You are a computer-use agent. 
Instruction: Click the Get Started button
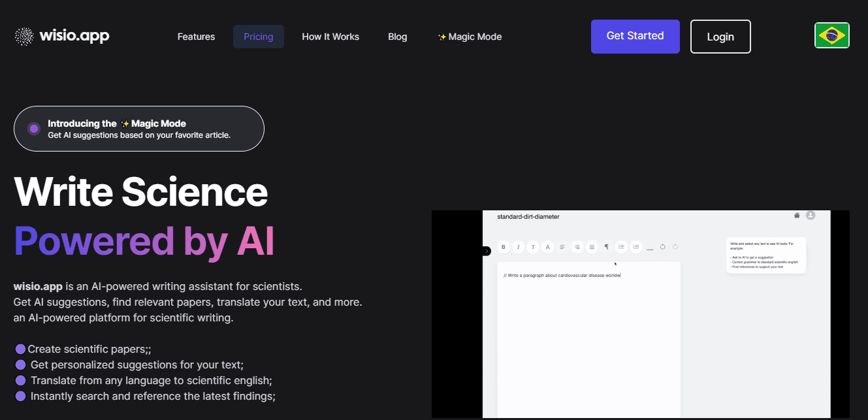pyautogui.click(x=634, y=37)
